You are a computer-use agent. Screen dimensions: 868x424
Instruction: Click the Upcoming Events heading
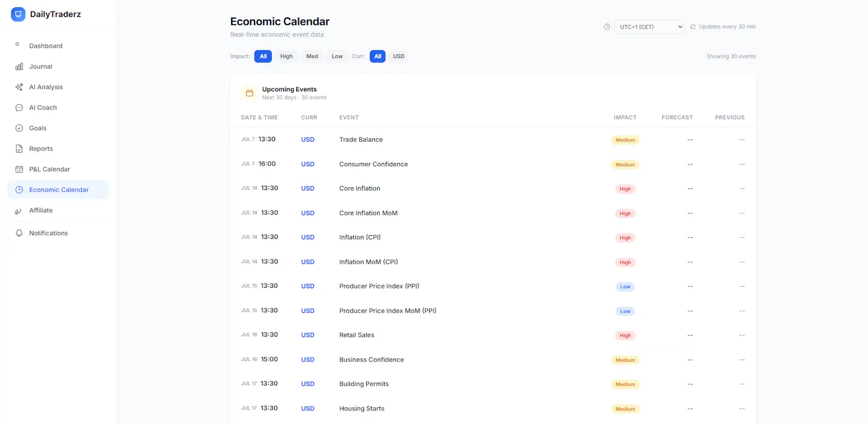[289, 89]
